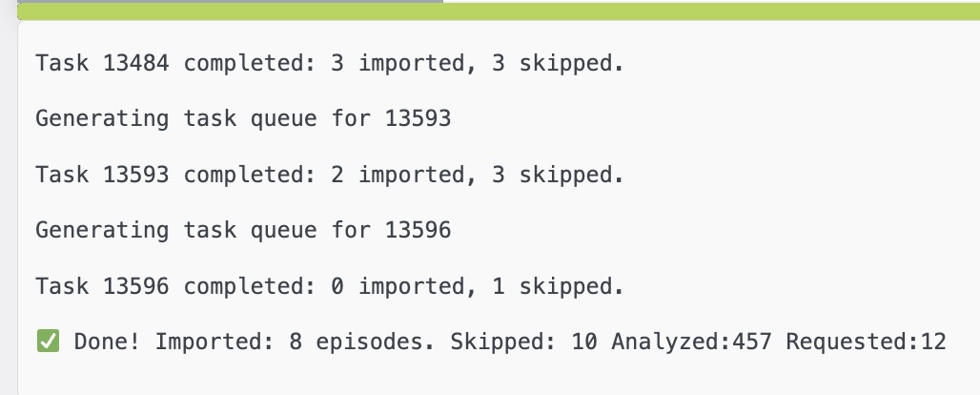Click the "Requested:12" summary text
980x395 pixels.
(x=867, y=342)
